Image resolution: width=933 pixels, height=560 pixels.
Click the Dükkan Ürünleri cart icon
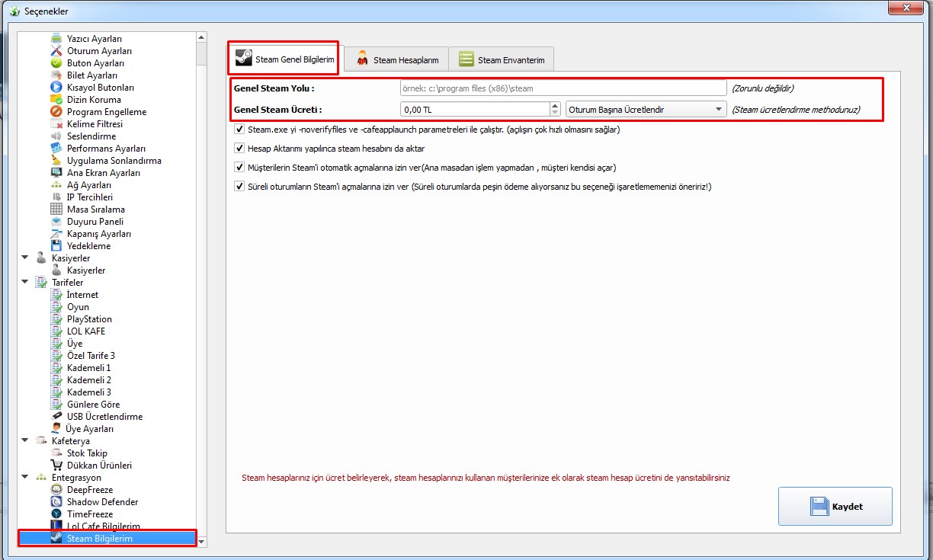pyautogui.click(x=56, y=466)
